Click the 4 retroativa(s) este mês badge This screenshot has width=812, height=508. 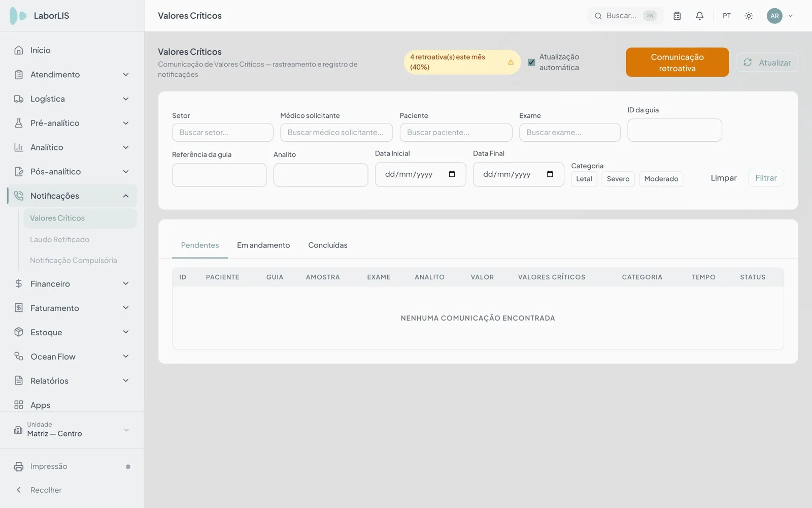(x=462, y=62)
